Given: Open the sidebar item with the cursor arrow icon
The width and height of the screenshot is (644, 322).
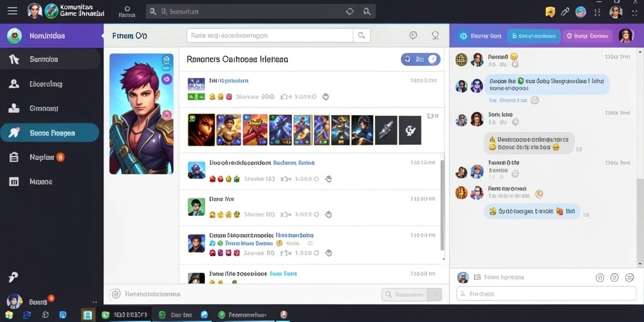Looking at the screenshot, I should (x=50, y=60).
